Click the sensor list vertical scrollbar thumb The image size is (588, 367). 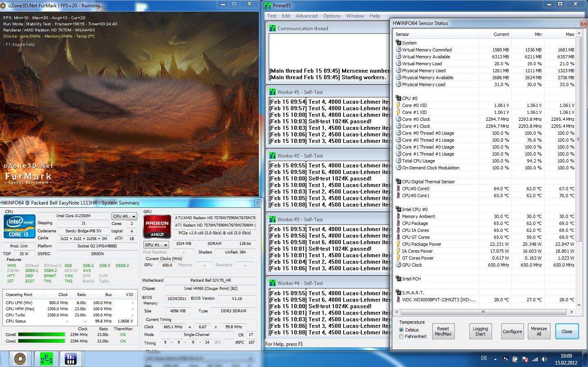tap(579, 139)
